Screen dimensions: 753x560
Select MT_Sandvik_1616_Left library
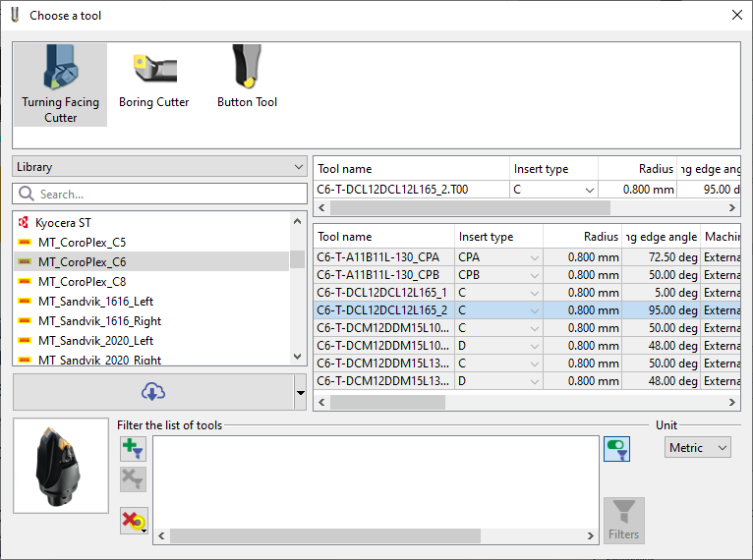click(94, 302)
